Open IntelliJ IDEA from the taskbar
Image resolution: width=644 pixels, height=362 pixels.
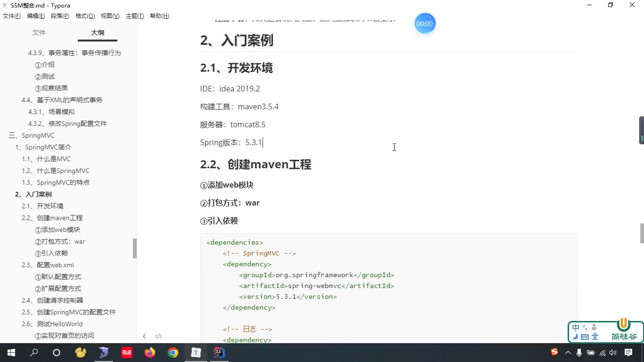[x=219, y=353]
